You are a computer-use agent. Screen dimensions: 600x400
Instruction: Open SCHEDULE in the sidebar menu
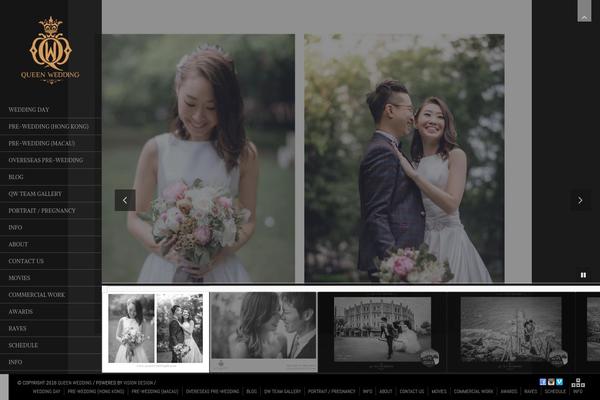click(23, 345)
